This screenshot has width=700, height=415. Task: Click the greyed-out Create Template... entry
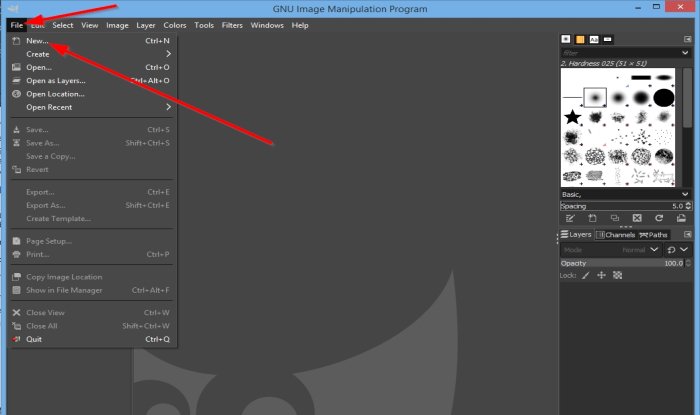(92, 219)
